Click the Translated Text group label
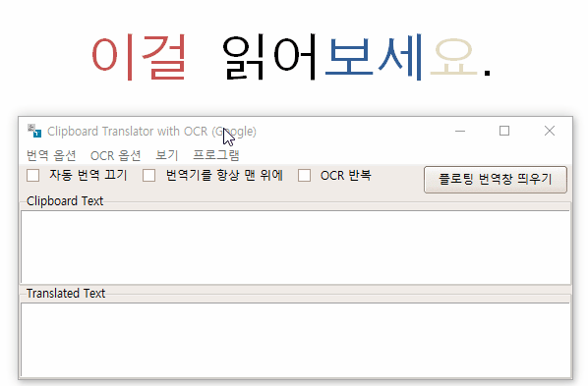Viewport: 588px width, 386px height. point(66,294)
